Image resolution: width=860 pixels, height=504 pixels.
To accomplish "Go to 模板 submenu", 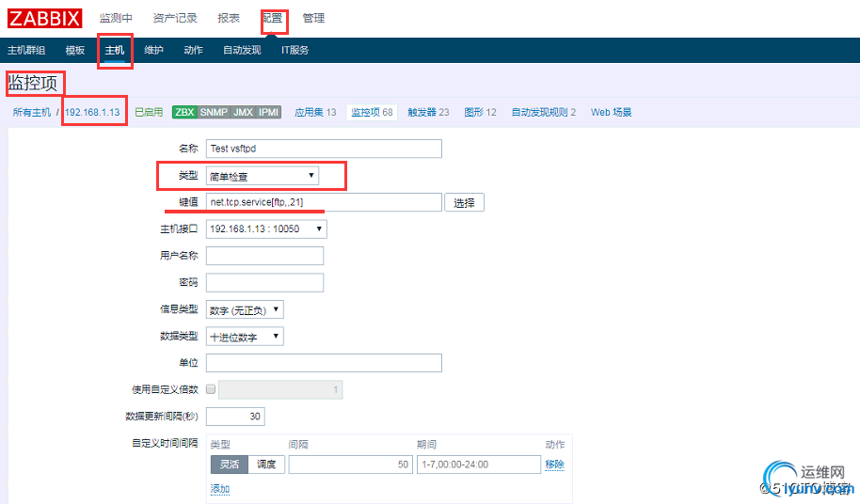I will [x=75, y=51].
